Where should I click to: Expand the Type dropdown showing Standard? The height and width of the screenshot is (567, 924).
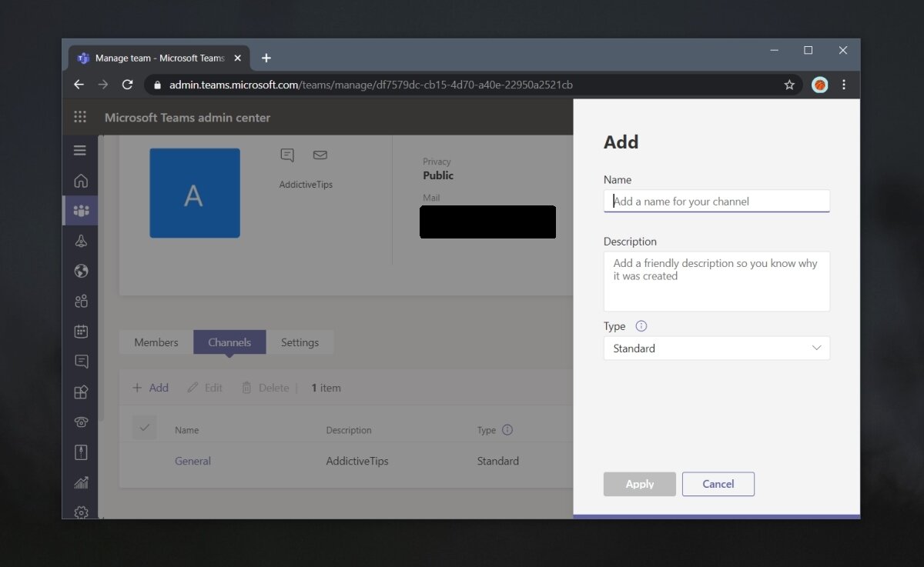click(x=716, y=349)
